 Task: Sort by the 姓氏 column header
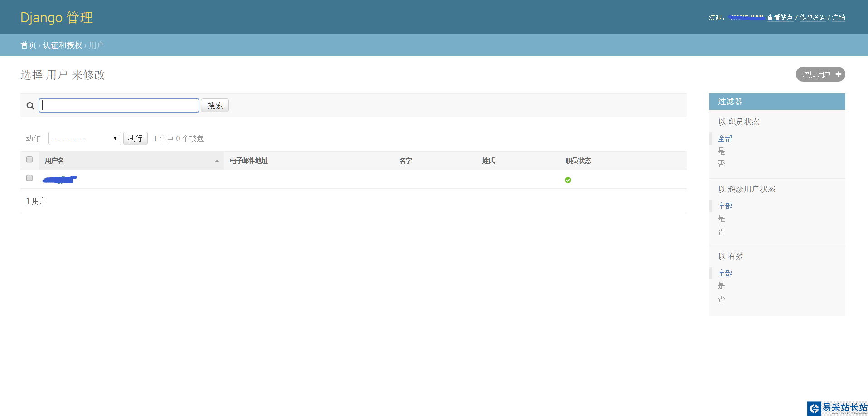tap(489, 161)
